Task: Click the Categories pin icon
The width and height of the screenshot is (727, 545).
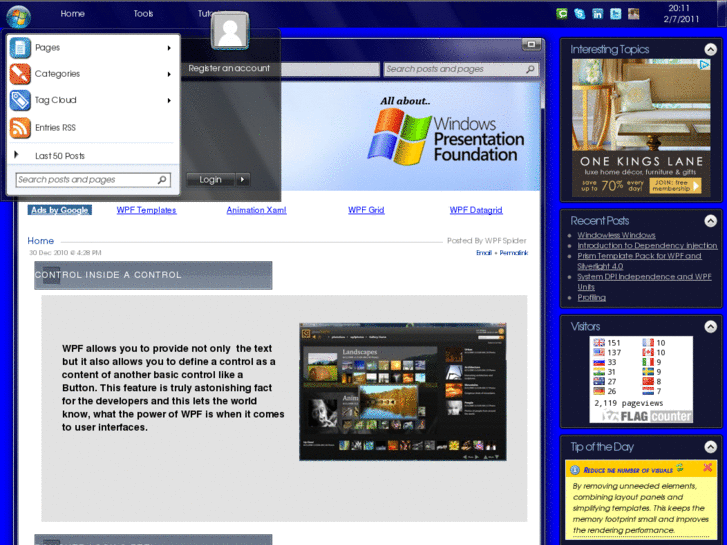Action: pyautogui.click(x=20, y=74)
